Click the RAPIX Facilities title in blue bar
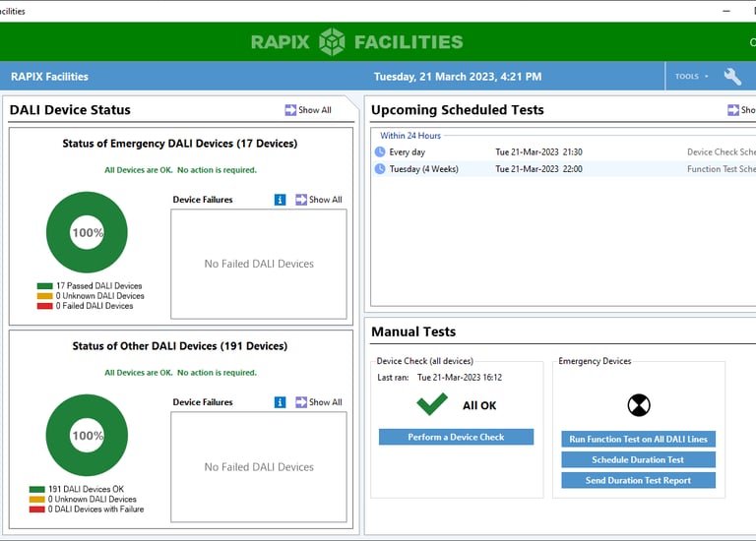The width and height of the screenshot is (756, 541). tap(49, 77)
